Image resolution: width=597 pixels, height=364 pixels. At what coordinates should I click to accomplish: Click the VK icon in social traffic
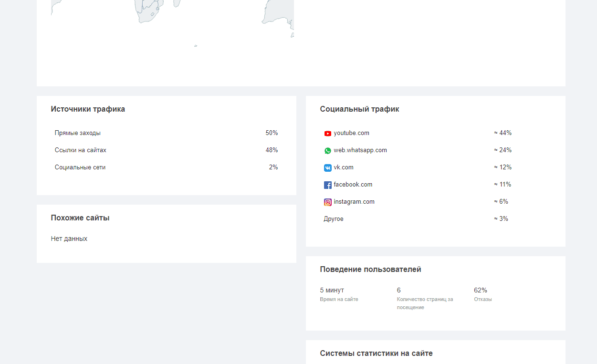328,168
